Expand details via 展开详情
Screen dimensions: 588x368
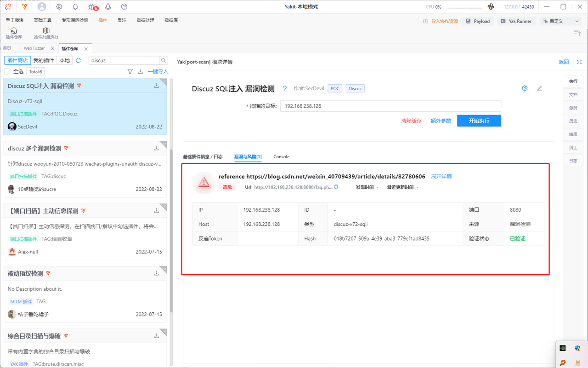click(x=441, y=176)
